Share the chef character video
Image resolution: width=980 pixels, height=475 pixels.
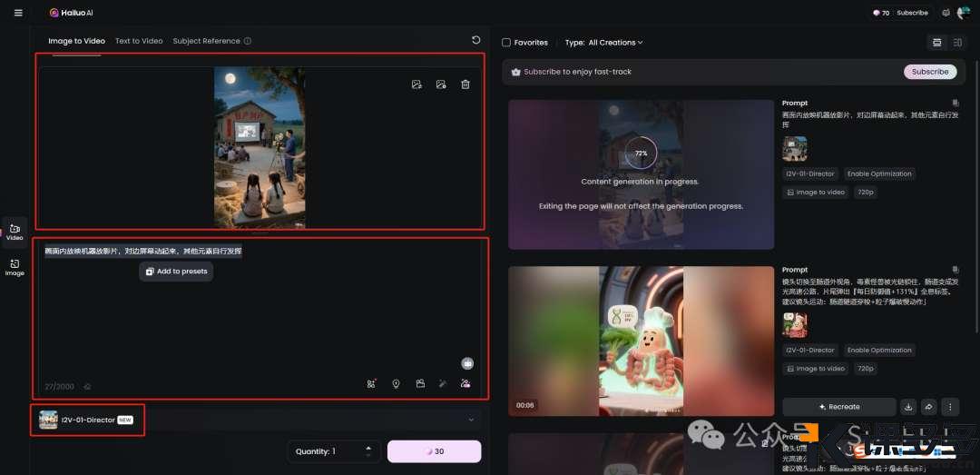928,407
